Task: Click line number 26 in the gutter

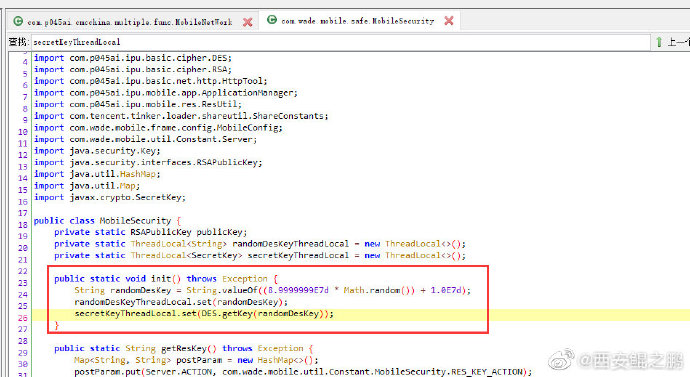Action: [x=23, y=318]
